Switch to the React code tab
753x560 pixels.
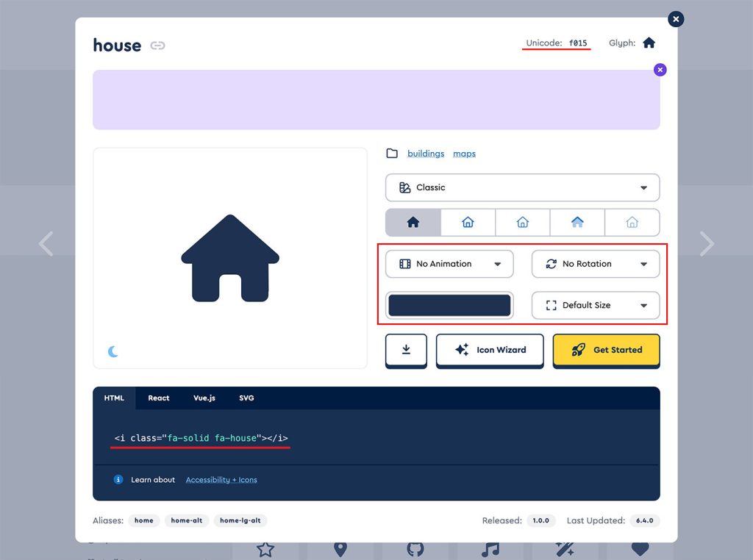[158, 398]
